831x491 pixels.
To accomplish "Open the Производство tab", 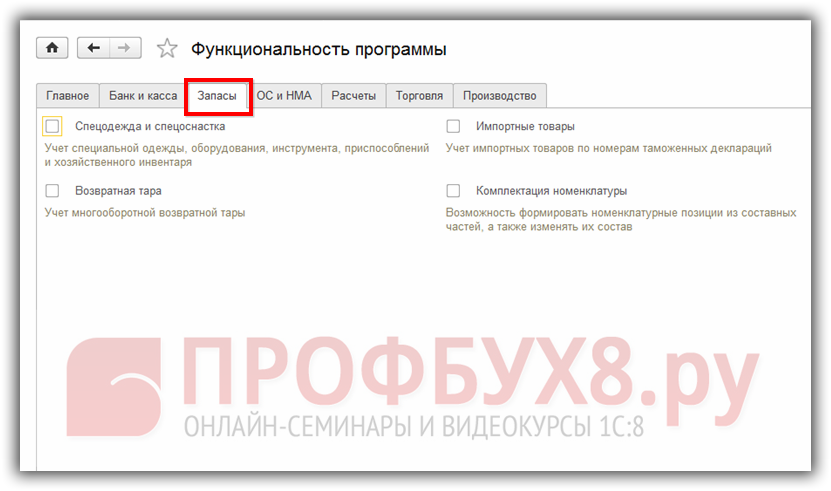I will pos(500,96).
